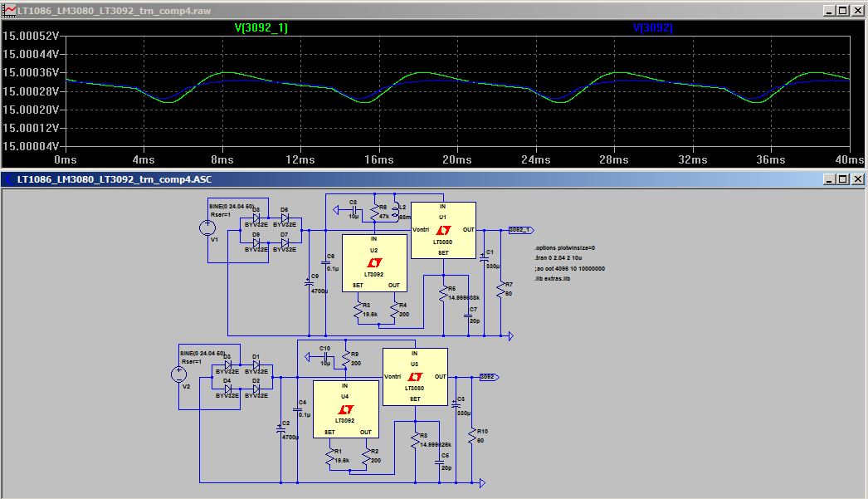Select resistor R4 200 ohm
This screenshot has height=499, width=868.
(395, 311)
